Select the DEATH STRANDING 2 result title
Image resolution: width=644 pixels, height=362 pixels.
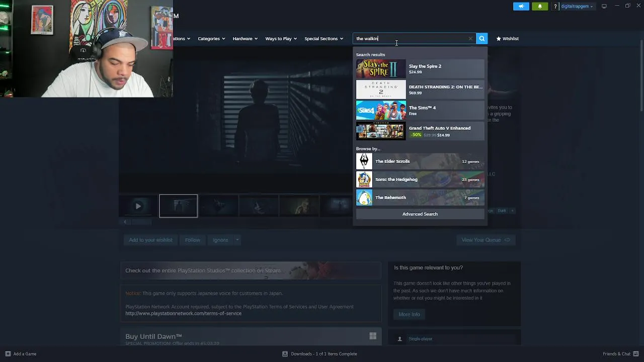(445, 87)
